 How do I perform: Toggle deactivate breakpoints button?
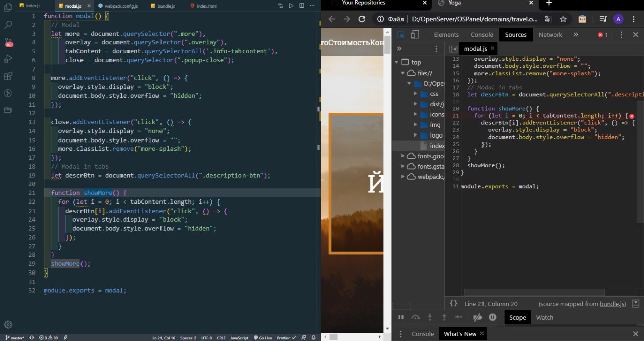478,317
